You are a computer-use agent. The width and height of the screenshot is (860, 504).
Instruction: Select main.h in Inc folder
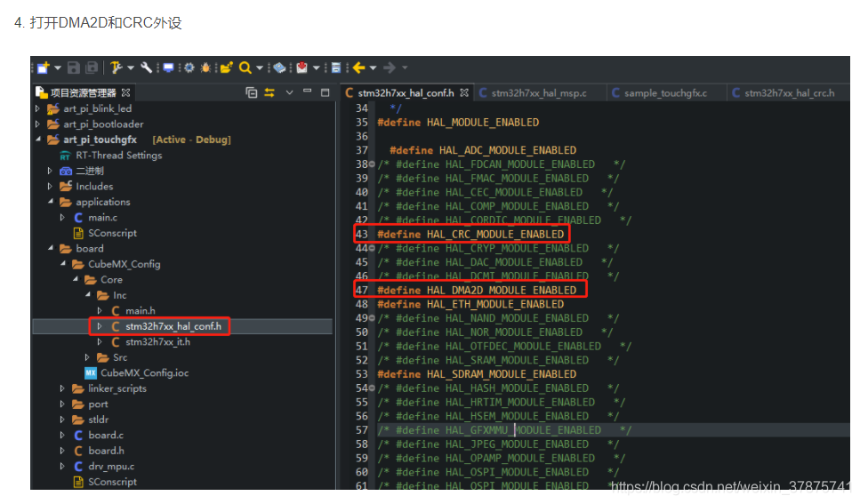click(x=140, y=311)
